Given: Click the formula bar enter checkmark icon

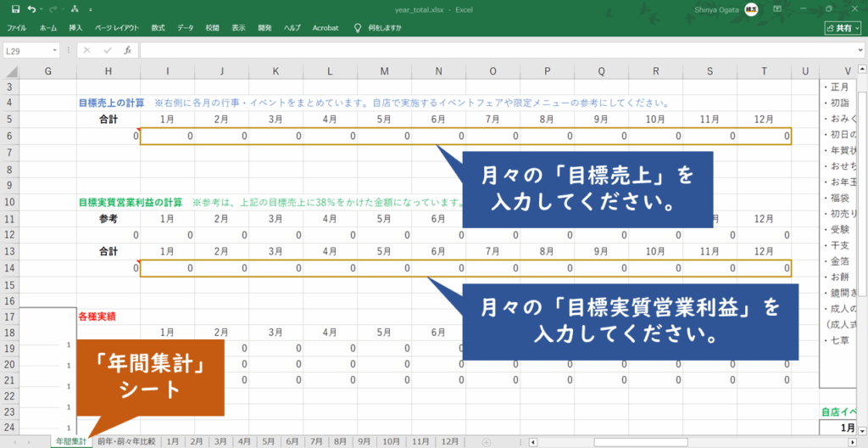Looking at the screenshot, I should (x=107, y=51).
